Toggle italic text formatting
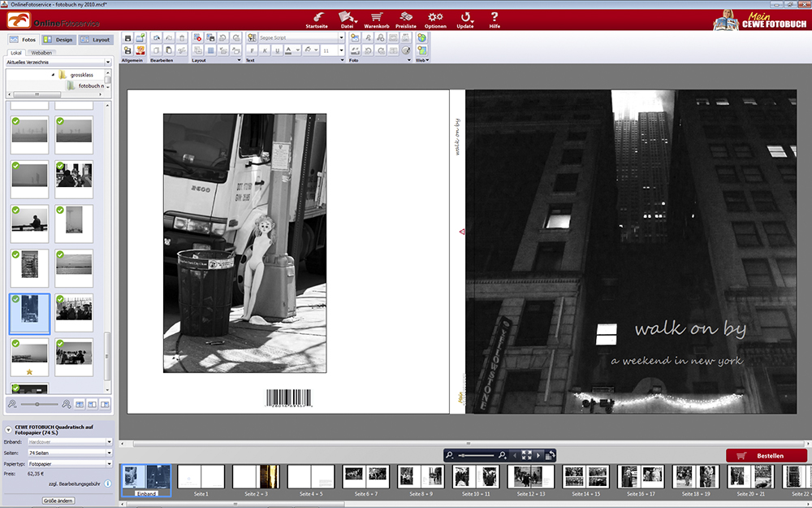Screen dimensions: 812x508 click(x=264, y=50)
